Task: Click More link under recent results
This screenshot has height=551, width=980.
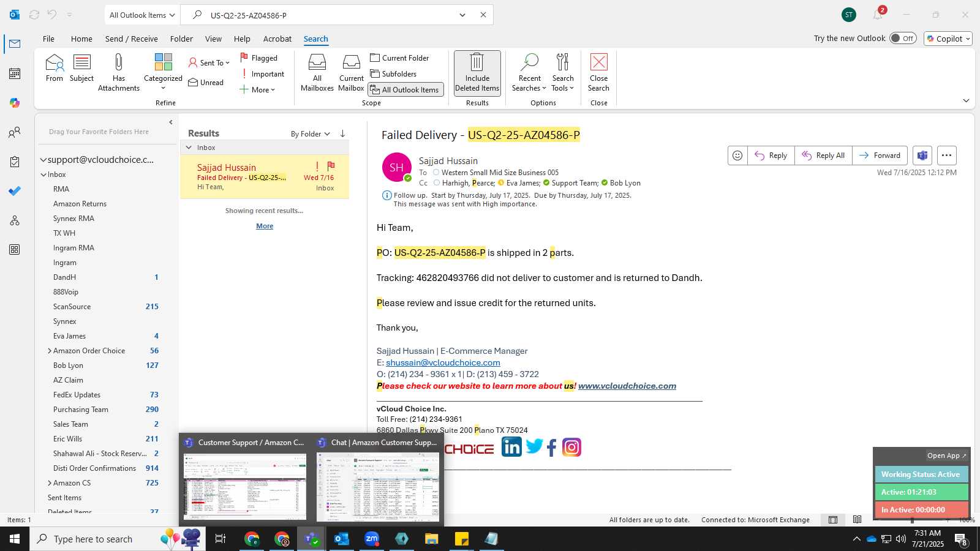Action: click(265, 226)
